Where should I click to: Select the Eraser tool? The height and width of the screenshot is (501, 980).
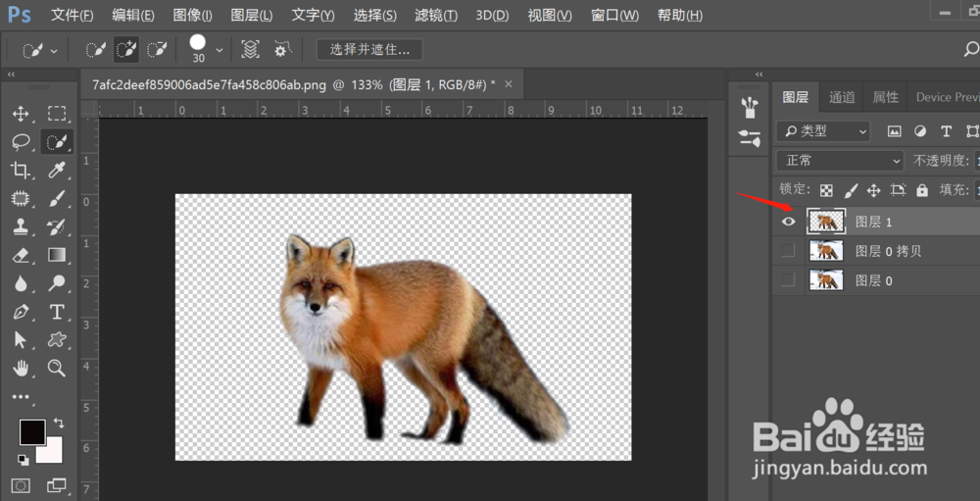[x=21, y=255]
